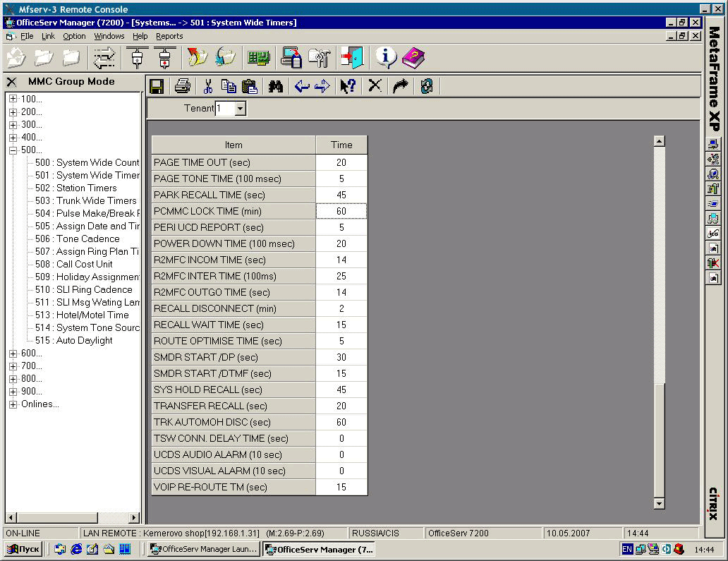Click the refresh sync icon
Image resolution: width=728 pixels, height=561 pixels.
[x=426, y=86]
